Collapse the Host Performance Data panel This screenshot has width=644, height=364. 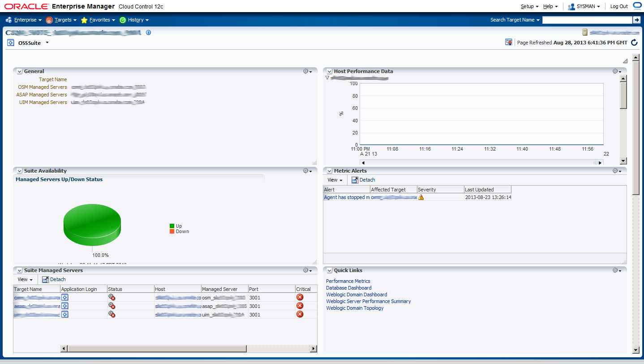pyautogui.click(x=329, y=71)
